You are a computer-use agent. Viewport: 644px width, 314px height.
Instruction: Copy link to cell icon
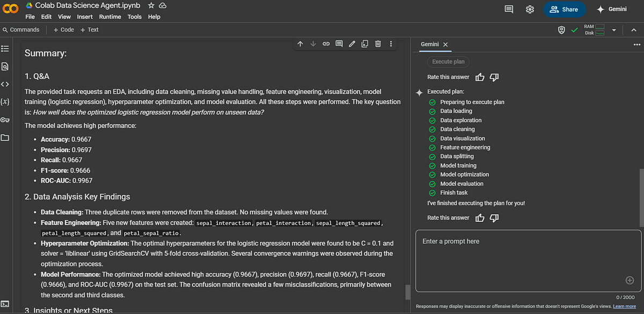[326, 44]
